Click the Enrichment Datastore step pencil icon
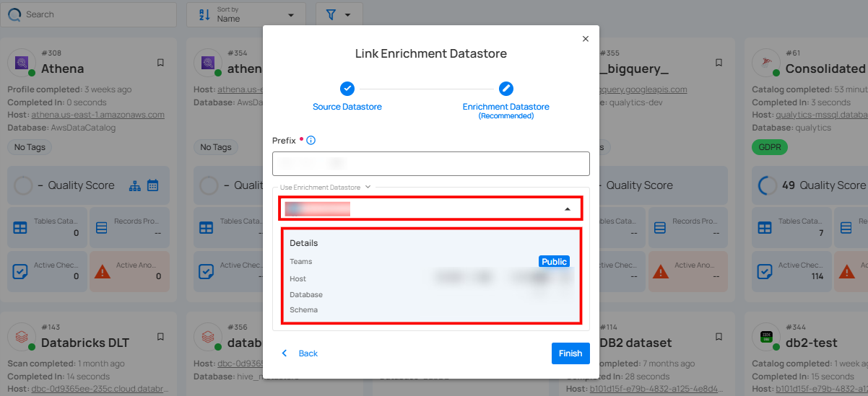Viewport: 868px width, 396px height. [506, 89]
